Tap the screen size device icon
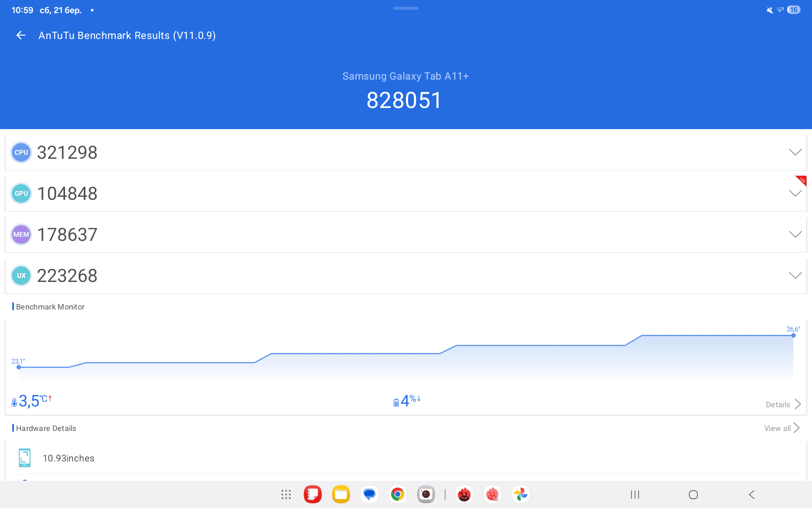The image size is (812, 508). (25, 458)
